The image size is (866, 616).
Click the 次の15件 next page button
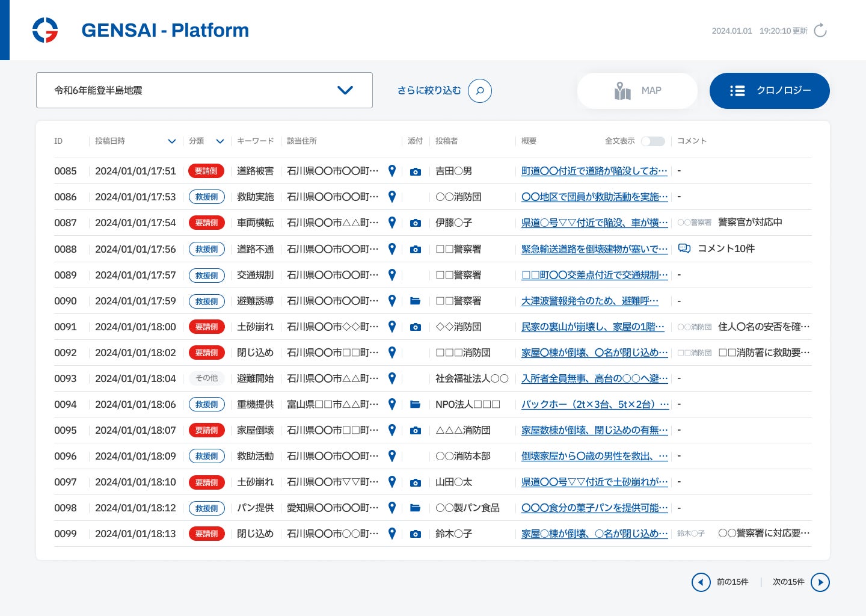820,582
